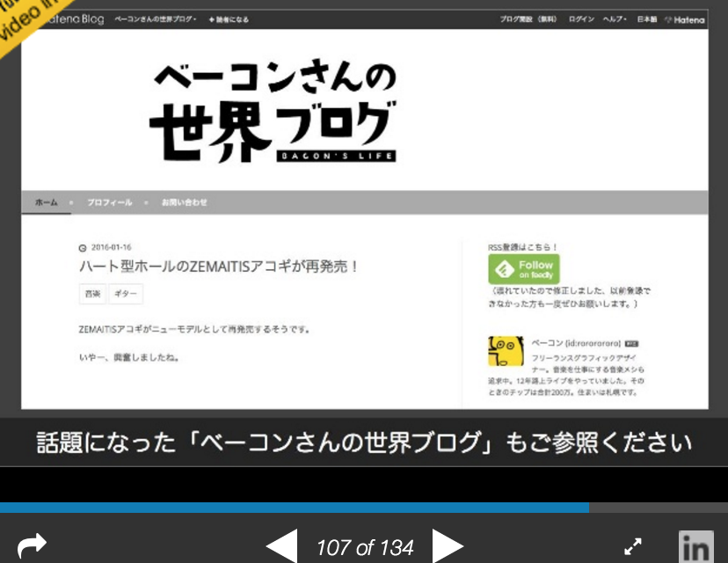Click the share arrow icon
This screenshot has width=728, height=563.
click(32, 545)
